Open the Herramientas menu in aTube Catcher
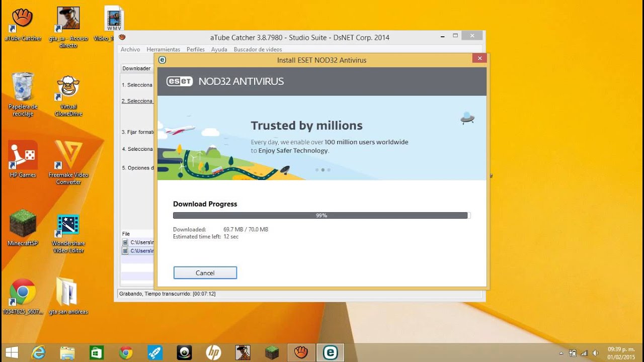The image size is (644, 362). [x=164, y=49]
